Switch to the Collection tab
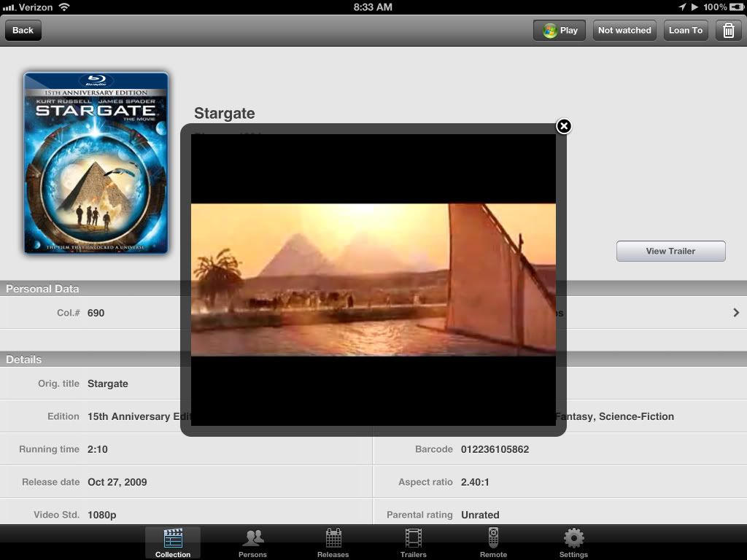 [x=172, y=542]
